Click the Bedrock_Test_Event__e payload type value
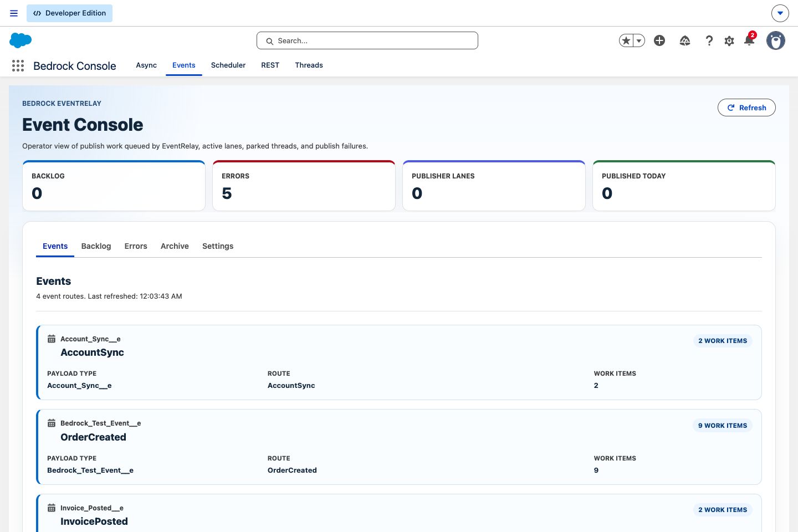798x532 pixels. click(x=90, y=470)
